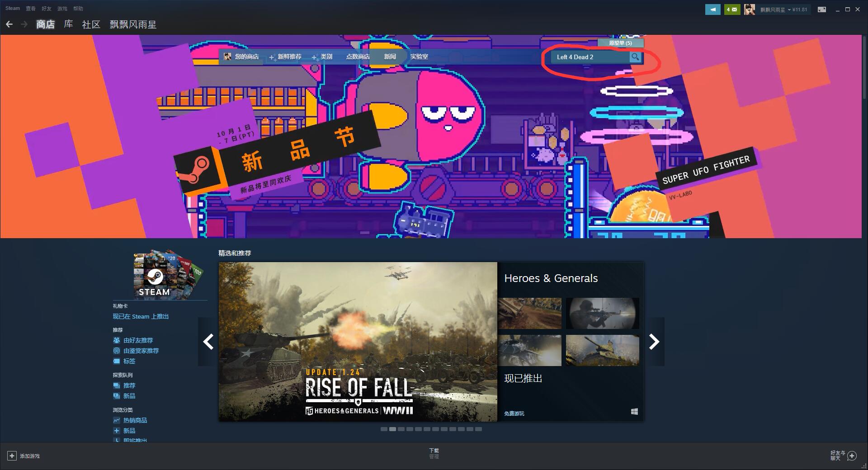Launch Big Picture mode icon
868x470 pixels.
[x=822, y=9]
